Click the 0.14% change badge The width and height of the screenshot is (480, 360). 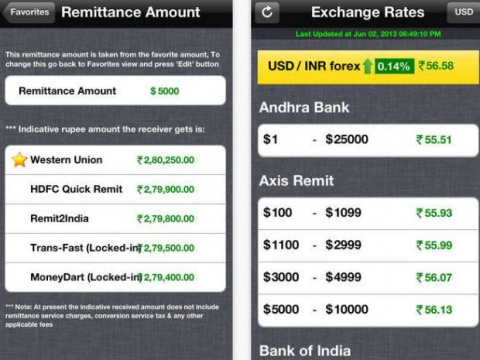click(394, 66)
